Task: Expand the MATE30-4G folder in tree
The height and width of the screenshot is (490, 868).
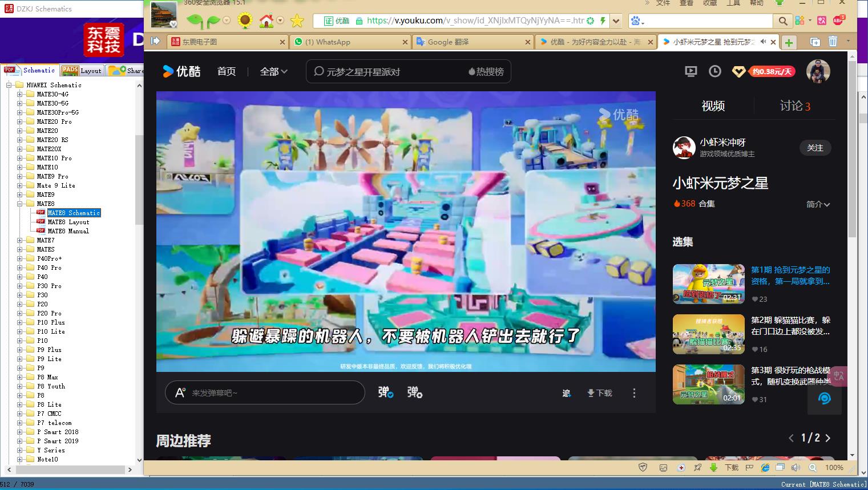Action: 20,94
